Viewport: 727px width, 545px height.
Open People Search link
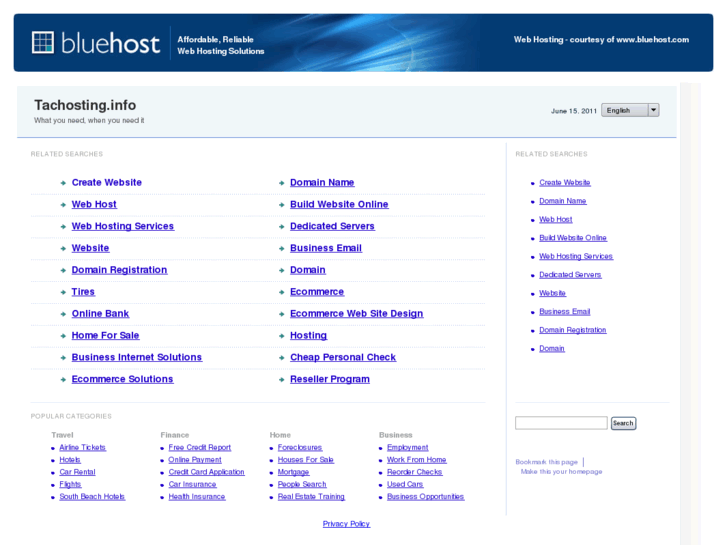pos(302,484)
